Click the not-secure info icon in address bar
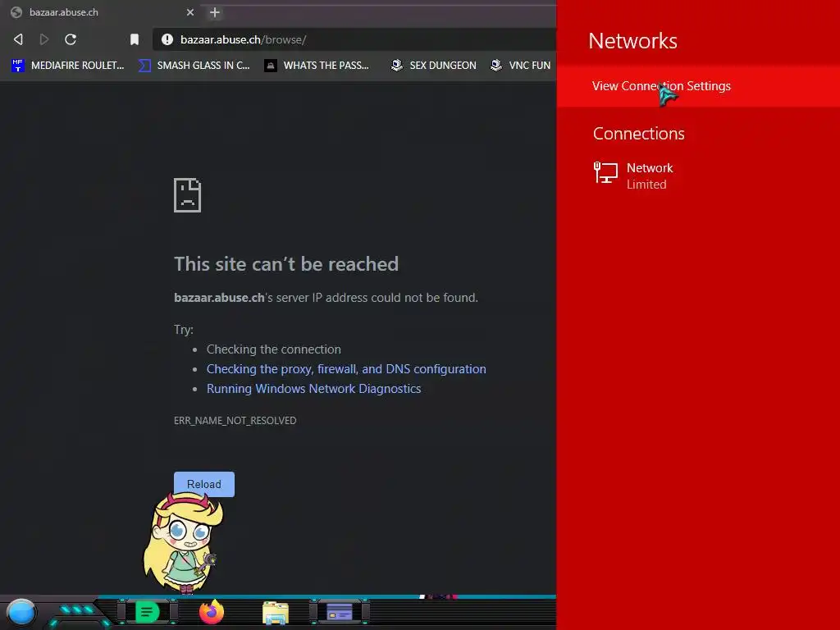 click(x=167, y=39)
